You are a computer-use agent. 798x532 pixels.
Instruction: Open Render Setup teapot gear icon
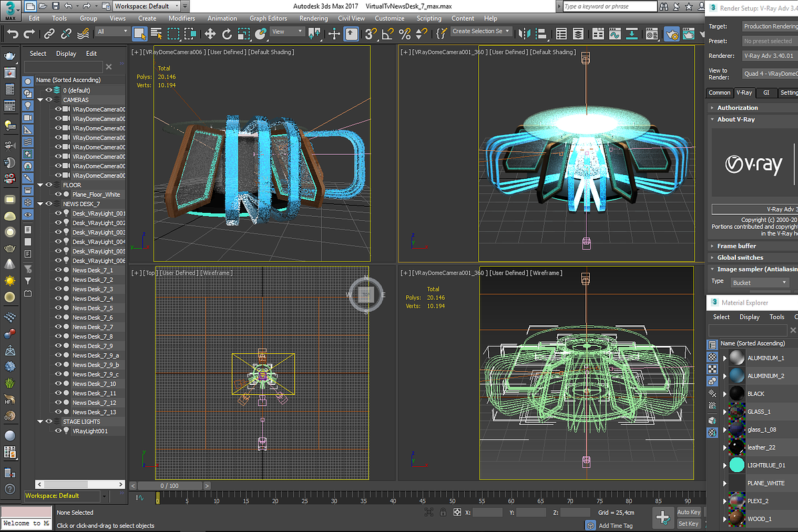672,33
